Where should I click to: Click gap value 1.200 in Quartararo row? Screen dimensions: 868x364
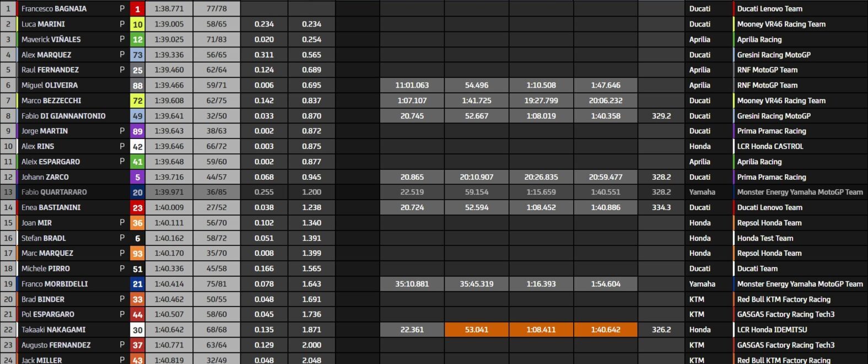coord(312,192)
